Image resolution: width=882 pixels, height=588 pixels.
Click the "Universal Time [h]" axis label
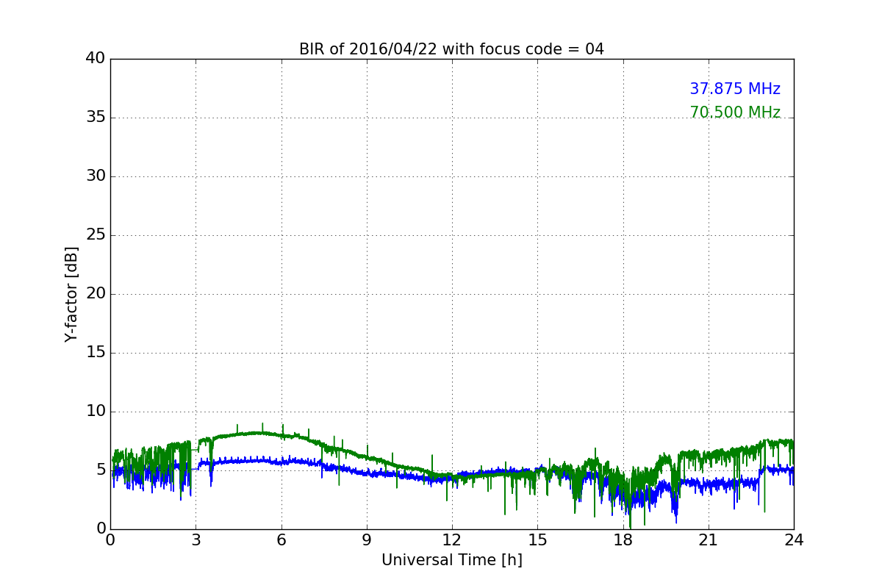pos(452,560)
